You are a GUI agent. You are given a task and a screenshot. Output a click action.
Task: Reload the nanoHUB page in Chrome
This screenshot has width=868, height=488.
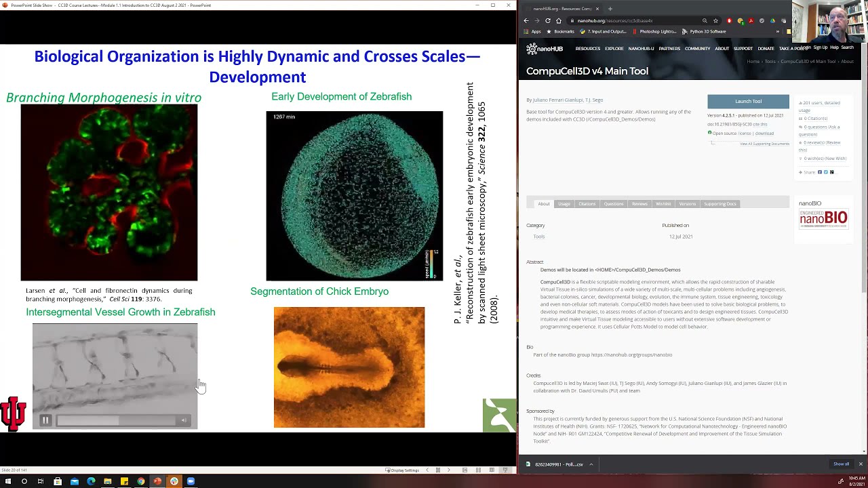click(548, 20)
